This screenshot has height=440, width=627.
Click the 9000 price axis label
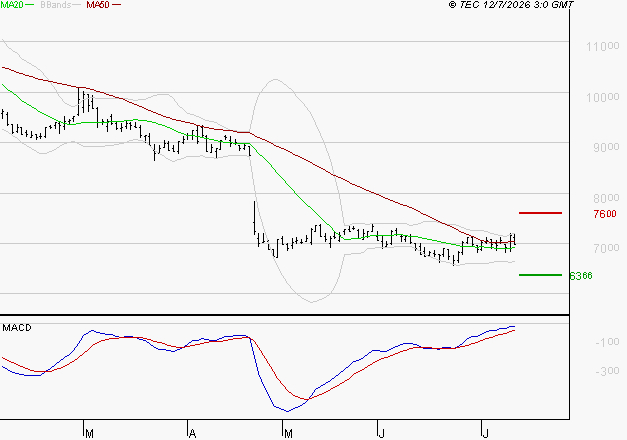(606, 147)
